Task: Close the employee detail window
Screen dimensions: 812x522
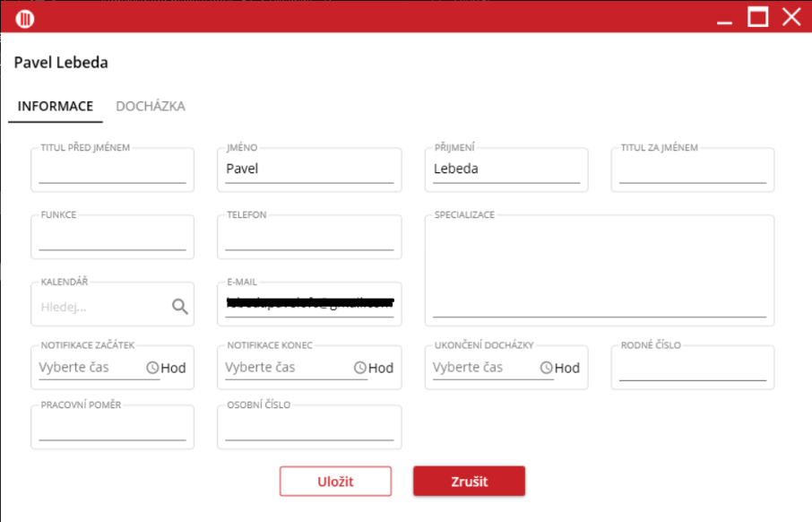Action: pyautogui.click(x=790, y=17)
